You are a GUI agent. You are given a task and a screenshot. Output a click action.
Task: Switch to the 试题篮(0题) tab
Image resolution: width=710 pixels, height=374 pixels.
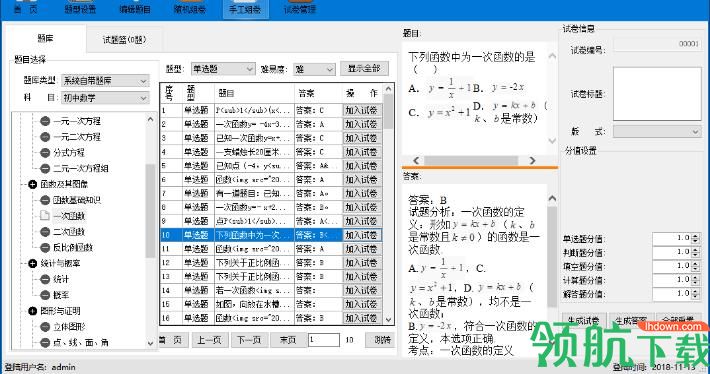click(124, 40)
